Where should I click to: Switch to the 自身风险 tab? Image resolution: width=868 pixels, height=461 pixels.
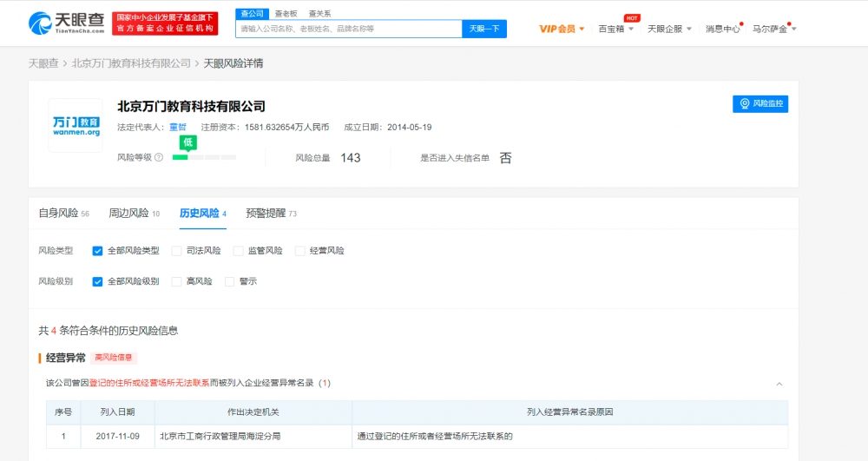coord(63,214)
